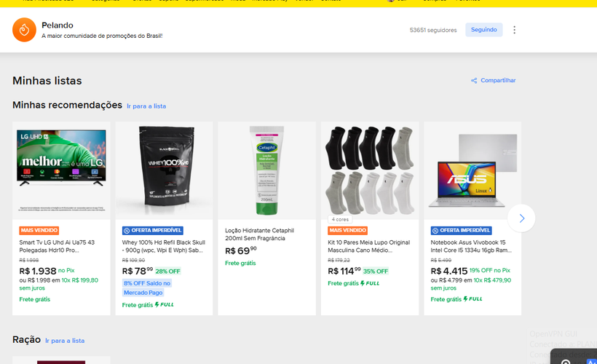597x364 pixels.
Task: Click the 4 cores badge on socks
Action: pyautogui.click(x=340, y=219)
